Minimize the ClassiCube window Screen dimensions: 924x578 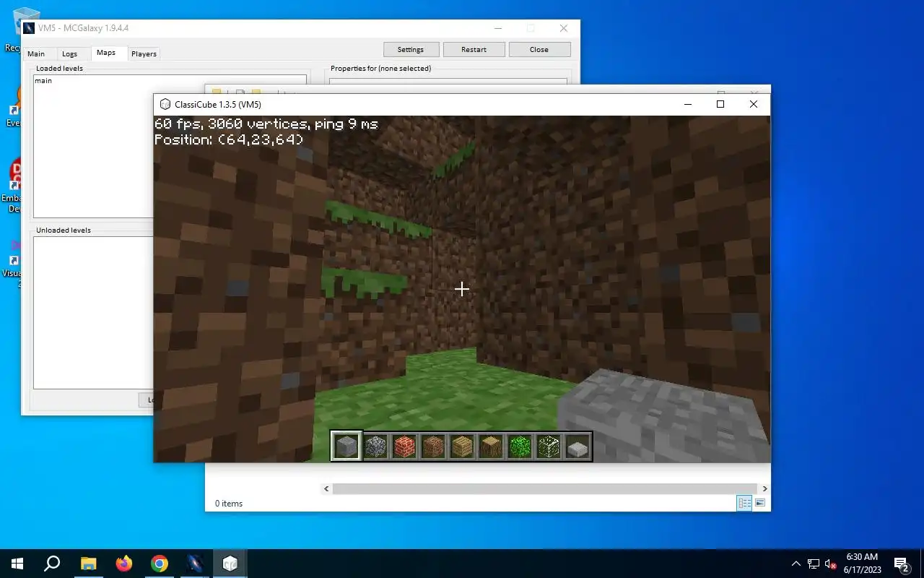click(x=687, y=104)
